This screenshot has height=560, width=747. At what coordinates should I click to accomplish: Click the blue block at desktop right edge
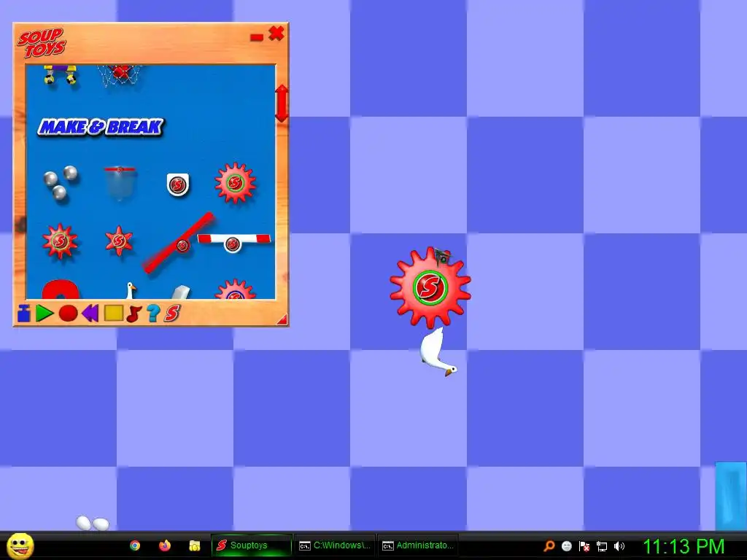tap(731, 496)
